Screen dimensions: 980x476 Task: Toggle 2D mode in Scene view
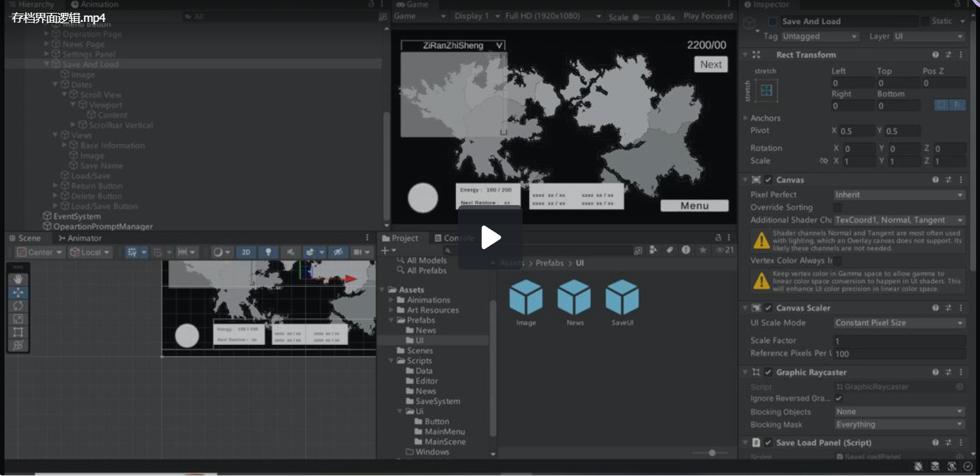[246, 252]
